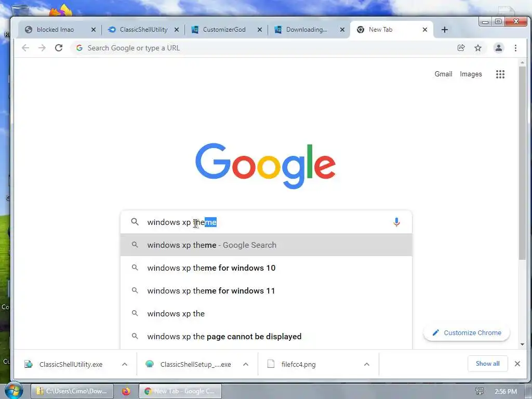Start voice search with microphone icon

tap(396, 222)
